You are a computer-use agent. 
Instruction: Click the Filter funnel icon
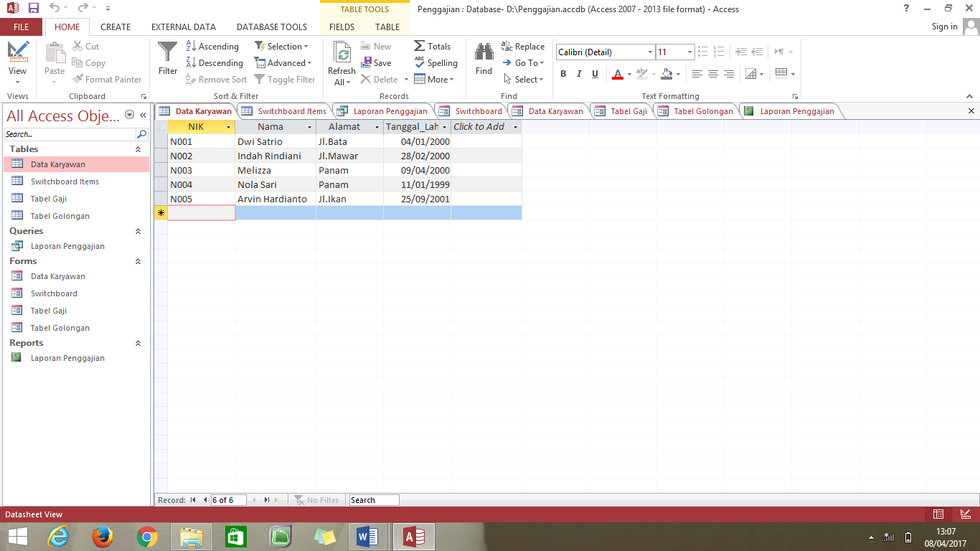point(167,59)
